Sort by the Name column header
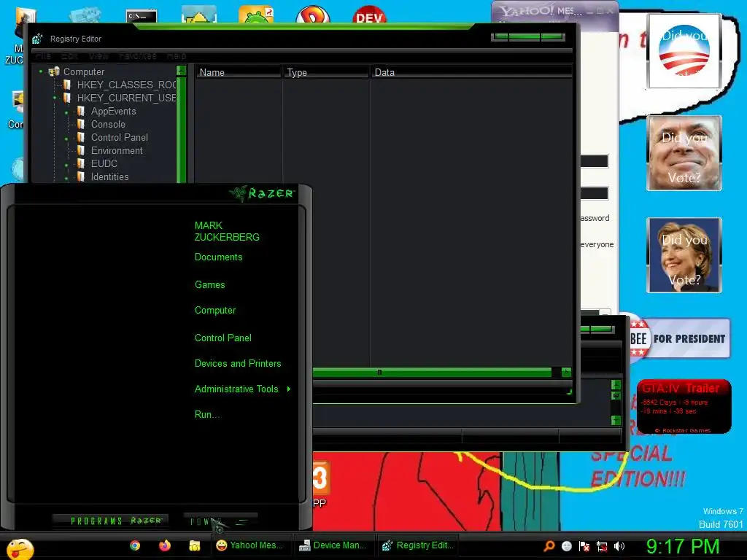 239,72
